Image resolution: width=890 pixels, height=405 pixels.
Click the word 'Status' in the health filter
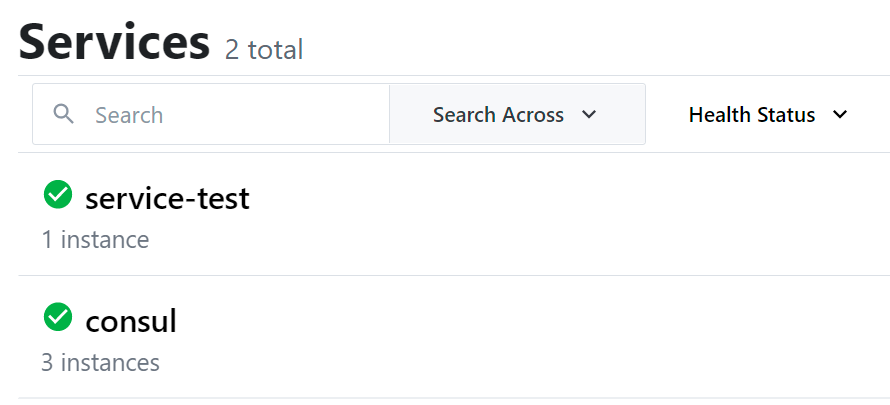pos(787,115)
